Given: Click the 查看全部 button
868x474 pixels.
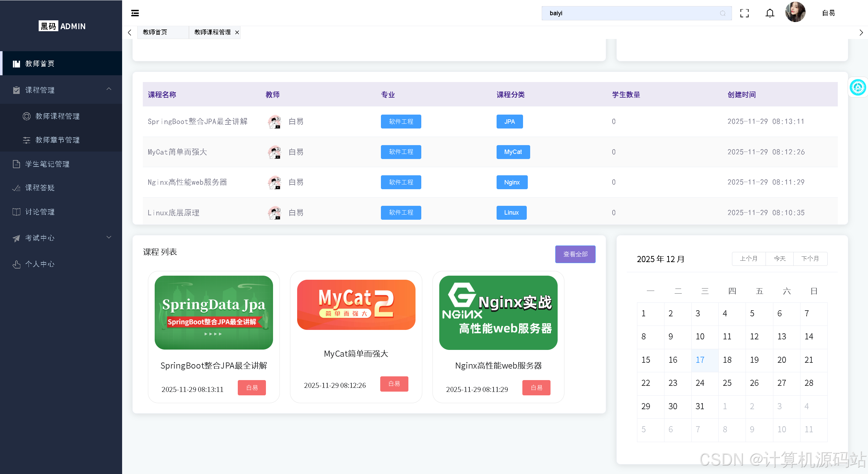Looking at the screenshot, I should click(x=575, y=254).
